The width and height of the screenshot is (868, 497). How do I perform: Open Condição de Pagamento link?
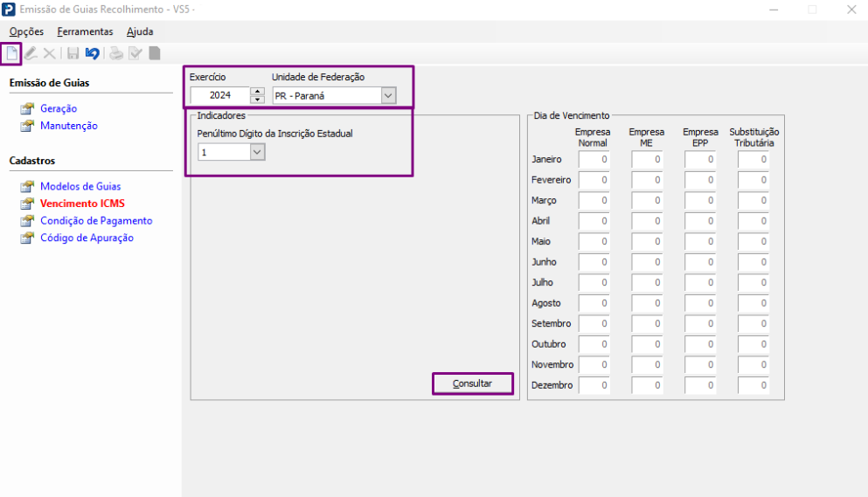[x=96, y=221]
